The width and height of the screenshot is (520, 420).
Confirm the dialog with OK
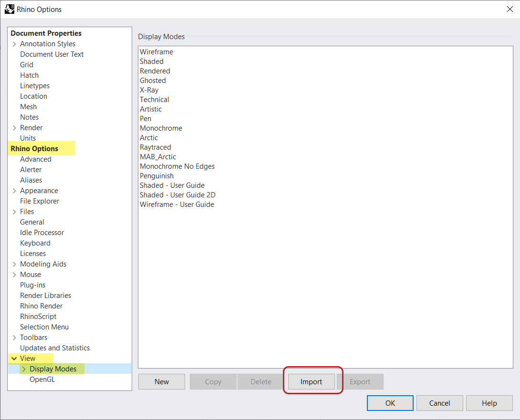pyautogui.click(x=390, y=403)
